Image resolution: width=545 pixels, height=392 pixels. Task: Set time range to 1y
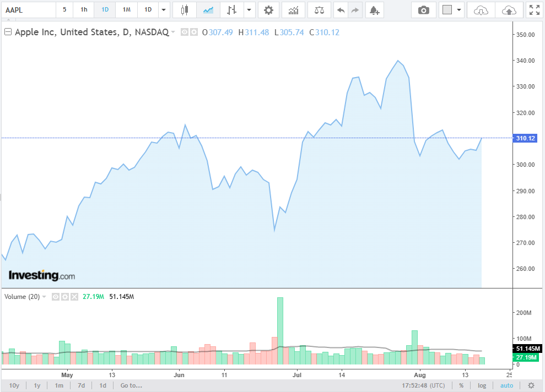37,385
